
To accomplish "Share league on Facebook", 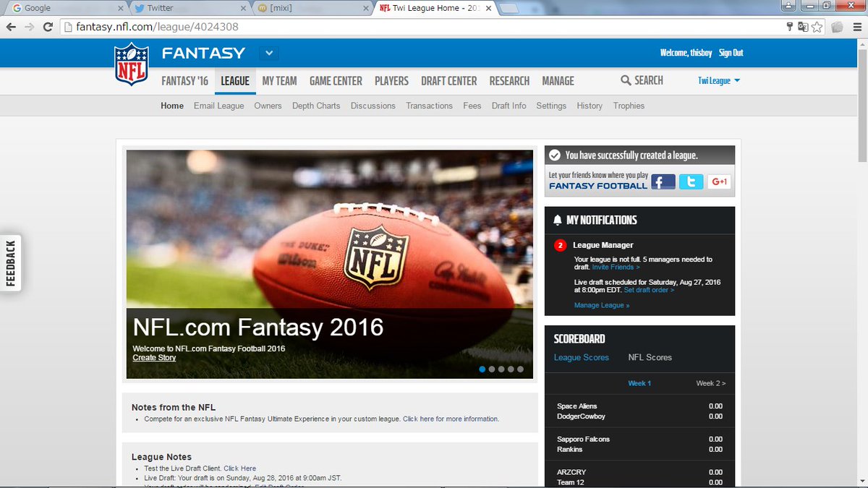I will coord(663,181).
